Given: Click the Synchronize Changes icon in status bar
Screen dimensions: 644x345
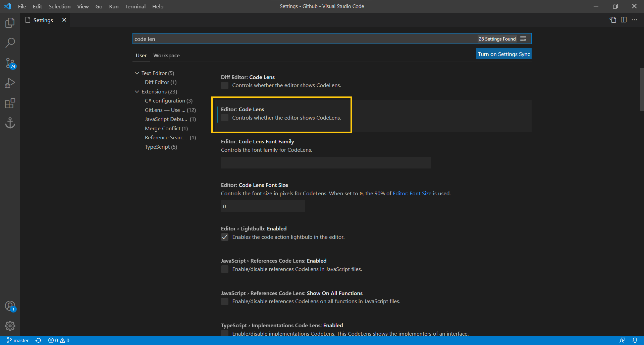Looking at the screenshot, I should tap(39, 340).
